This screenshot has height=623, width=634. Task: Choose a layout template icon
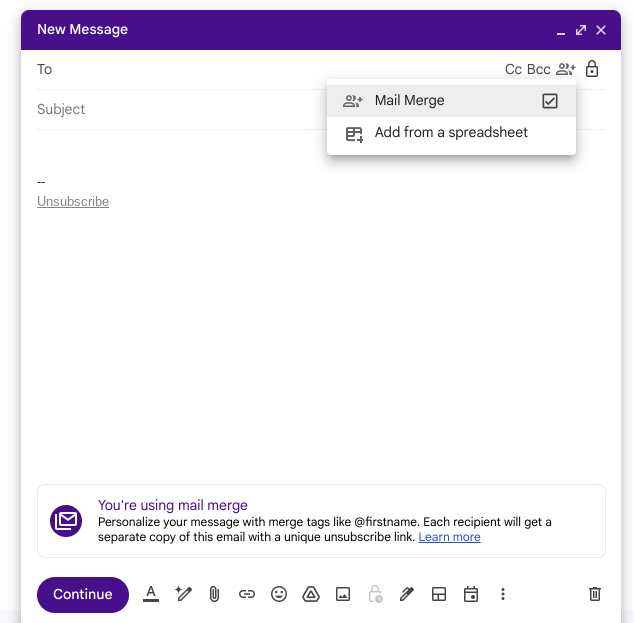tap(439, 594)
